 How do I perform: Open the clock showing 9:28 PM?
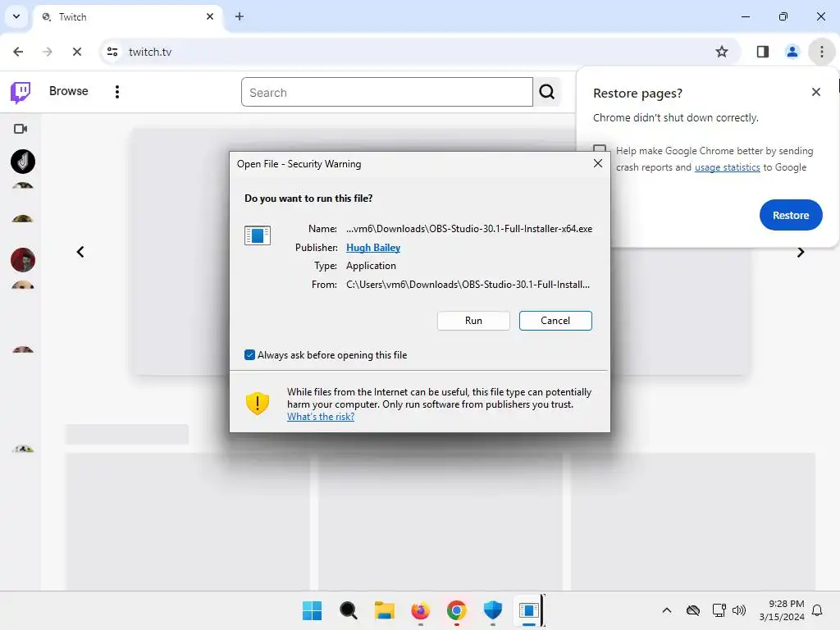[x=782, y=610]
